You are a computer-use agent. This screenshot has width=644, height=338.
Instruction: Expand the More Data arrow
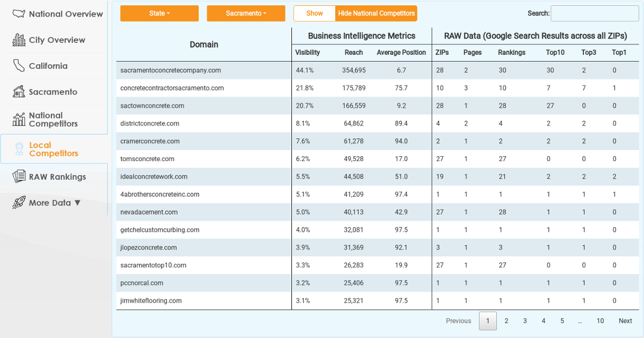[x=77, y=203]
